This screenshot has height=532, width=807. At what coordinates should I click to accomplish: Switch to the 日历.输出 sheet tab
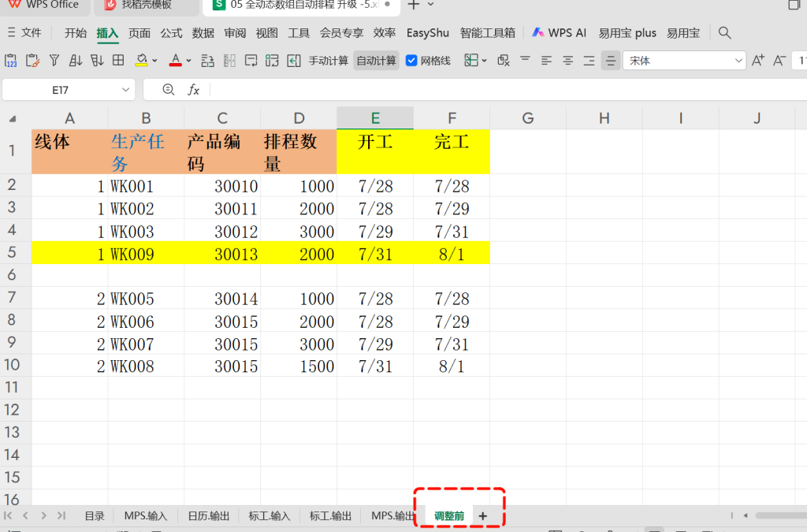pos(208,516)
